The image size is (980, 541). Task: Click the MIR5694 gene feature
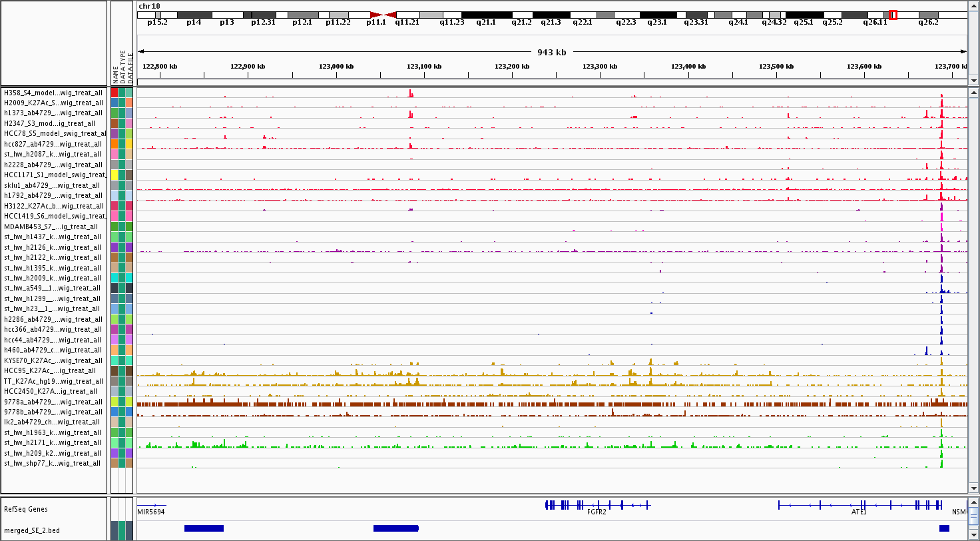pyautogui.click(x=150, y=506)
